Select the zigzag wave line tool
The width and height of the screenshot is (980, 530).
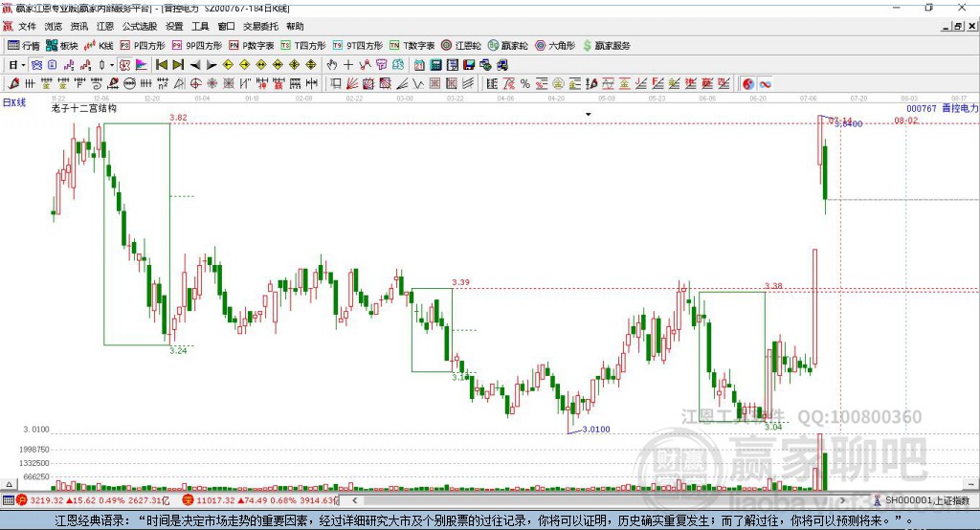(x=417, y=84)
